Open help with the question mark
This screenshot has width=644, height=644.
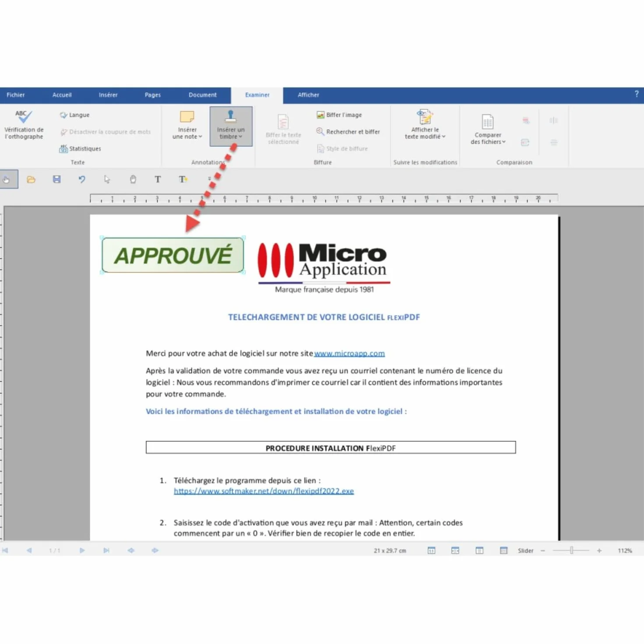pyautogui.click(x=637, y=94)
